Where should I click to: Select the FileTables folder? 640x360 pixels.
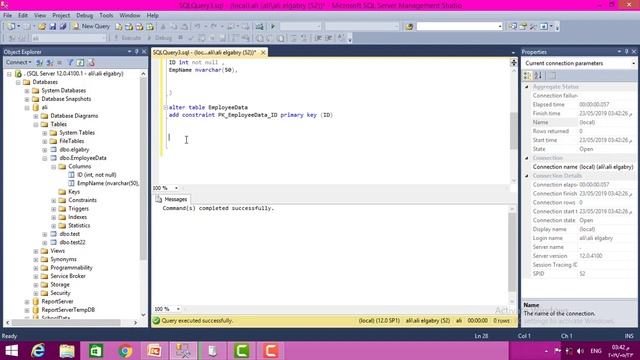click(x=71, y=141)
